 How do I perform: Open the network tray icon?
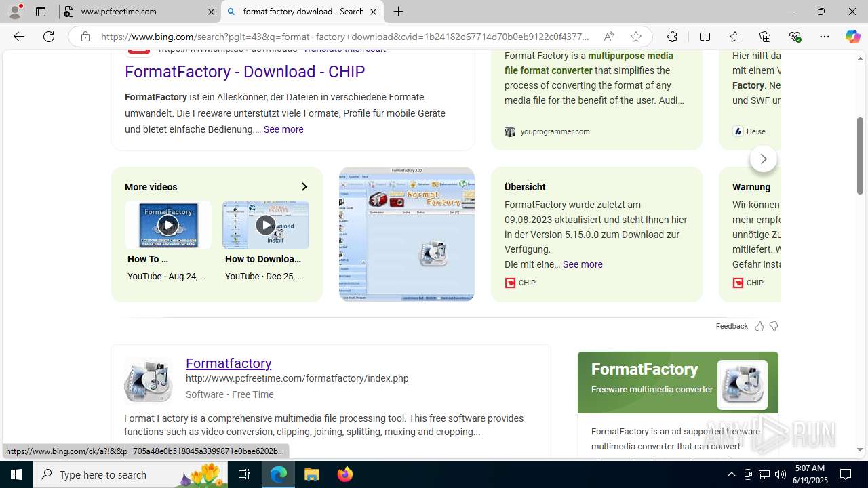(764, 474)
